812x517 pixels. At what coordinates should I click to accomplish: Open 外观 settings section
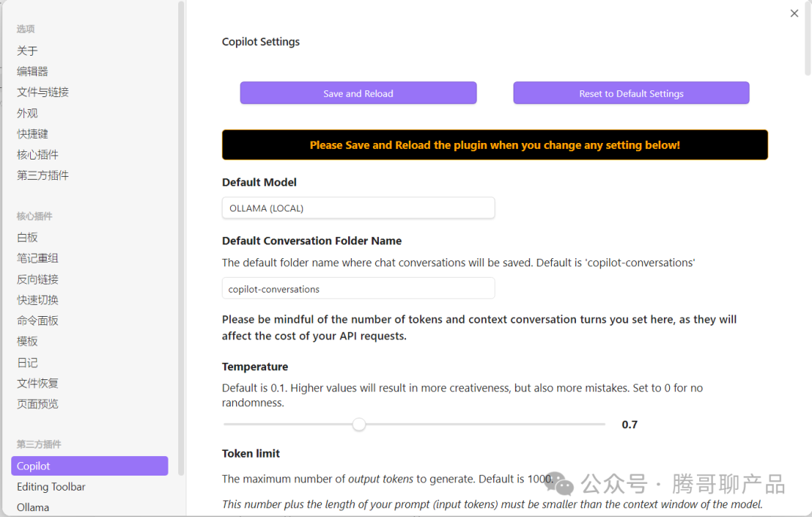pos(27,113)
